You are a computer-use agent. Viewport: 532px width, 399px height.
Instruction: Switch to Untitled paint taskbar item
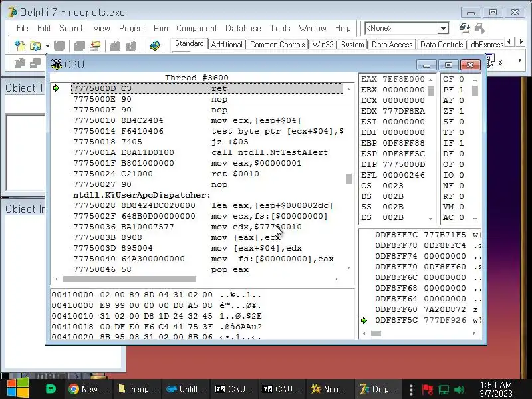click(x=186, y=389)
